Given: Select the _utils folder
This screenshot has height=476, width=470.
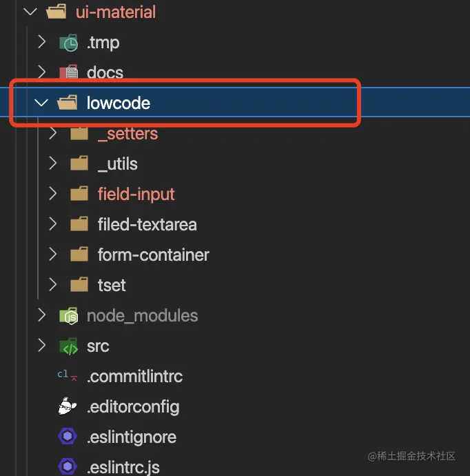Looking at the screenshot, I should pyautogui.click(x=117, y=164).
